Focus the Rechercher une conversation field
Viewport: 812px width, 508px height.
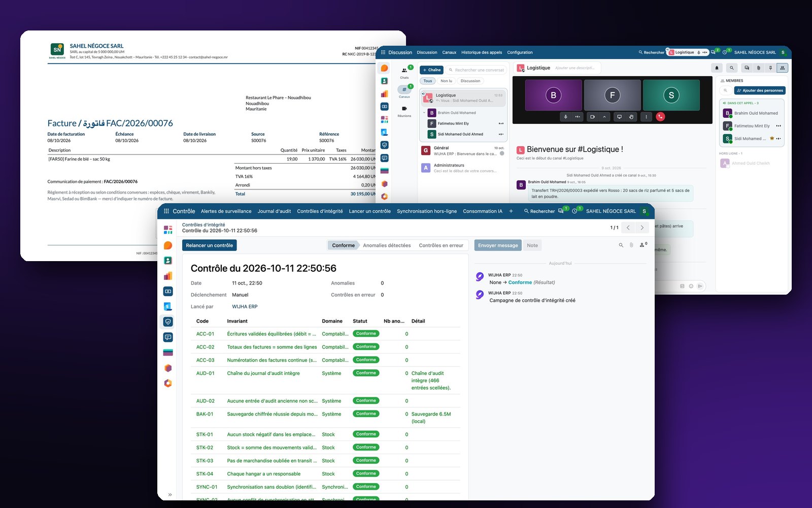point(477,70)
